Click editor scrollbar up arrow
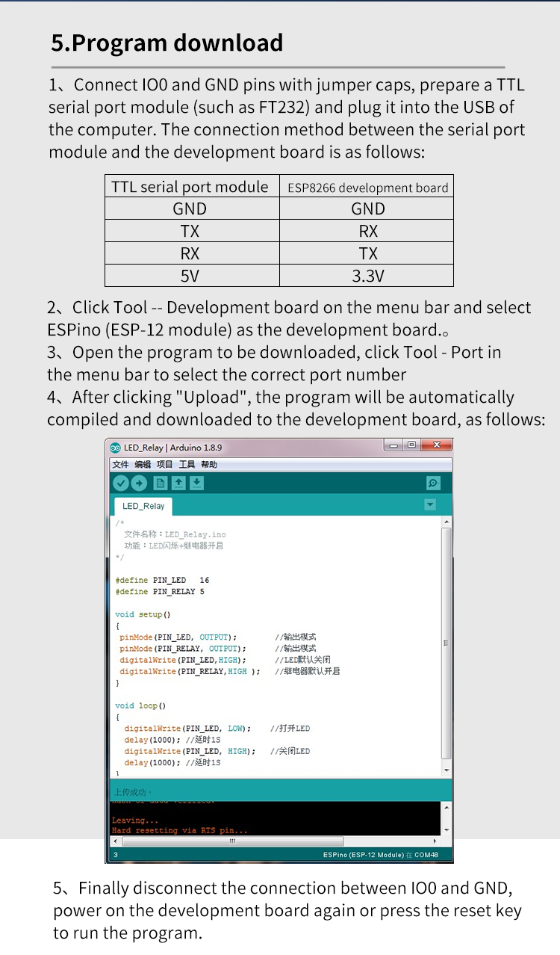Screen dimensions: 560x955 pyautogui.click(x=447, y=522)
